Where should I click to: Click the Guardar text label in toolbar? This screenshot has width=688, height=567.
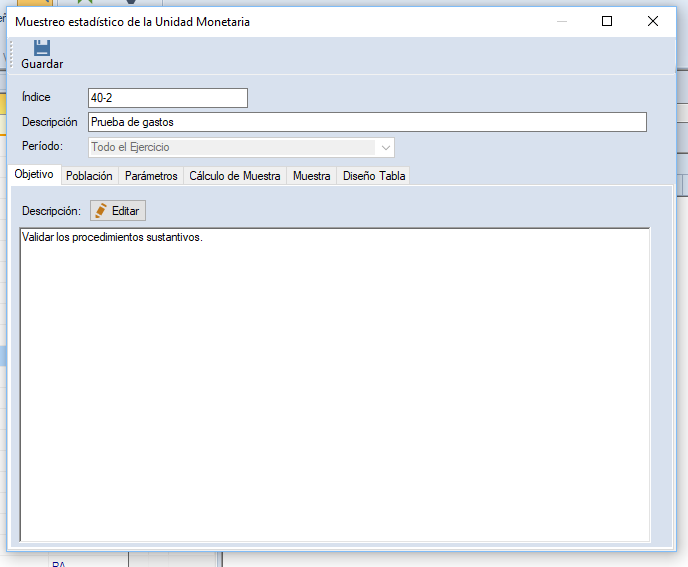(x=42, y=64)
